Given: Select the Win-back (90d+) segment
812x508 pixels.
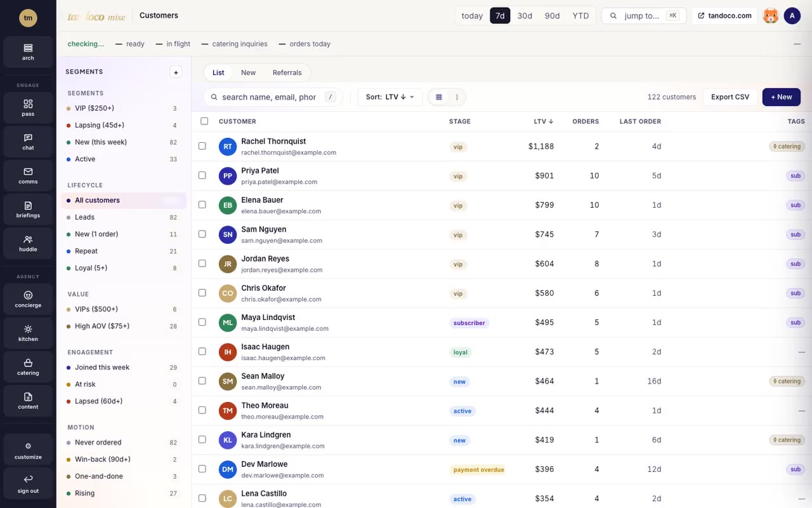Looking at the screenshot, I should pos(123,459).
